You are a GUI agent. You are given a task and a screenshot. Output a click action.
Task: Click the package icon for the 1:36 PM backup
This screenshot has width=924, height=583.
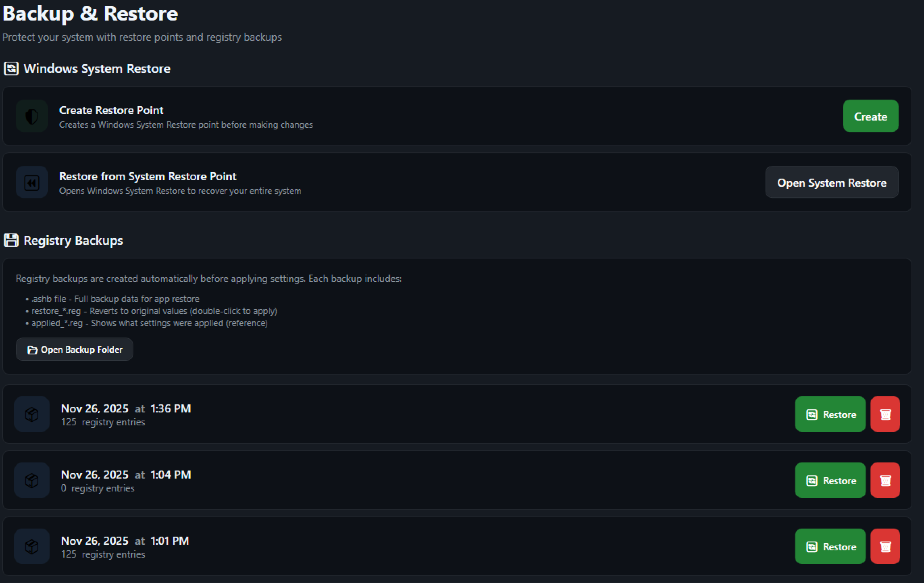[x=32, y=414]
